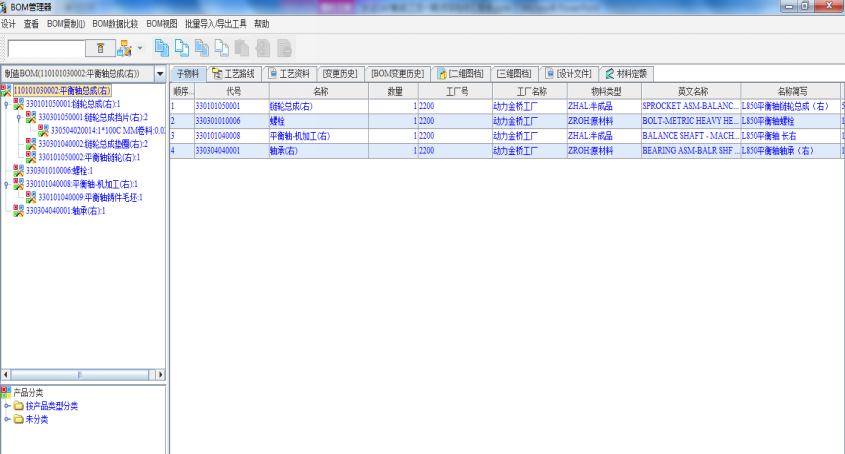
Task: Open the 查看 menu
Action: [31, 24]
